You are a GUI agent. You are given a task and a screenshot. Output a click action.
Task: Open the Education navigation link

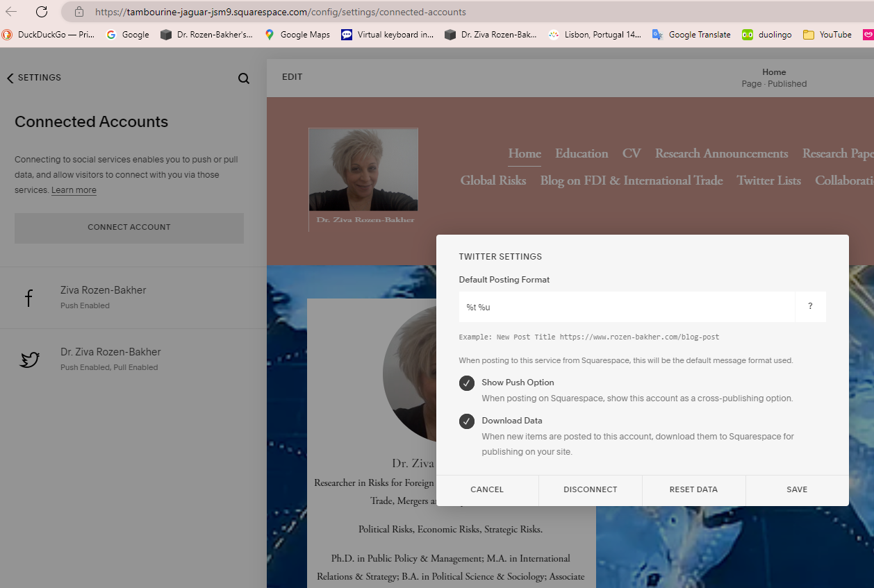[582, 153]
